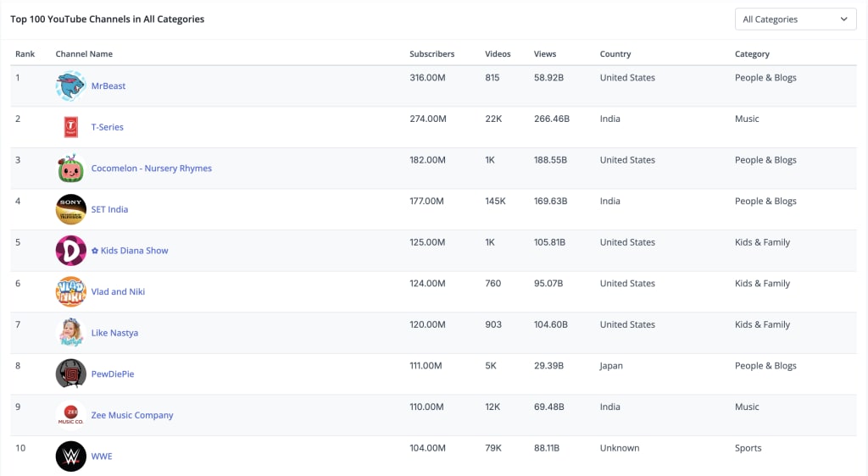The height and width of the screenshot is (476, 868).
Task: Click the 12K videos count
Action: 492,407
